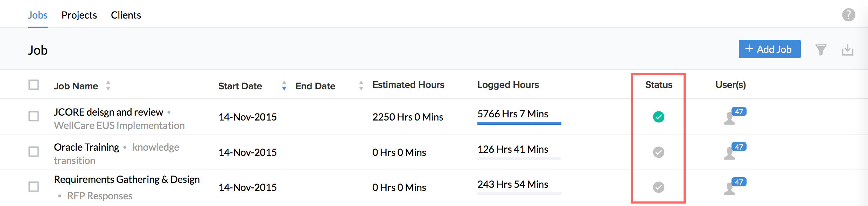Screen dimensions: 868x206
Task: Mark Requirements Gathering job status complete
Action: click(658, 187)
